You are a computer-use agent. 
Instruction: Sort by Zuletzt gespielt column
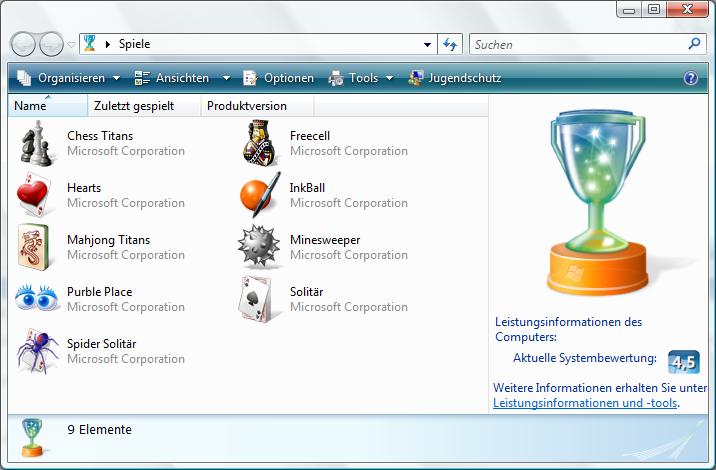click(x=144, y=106)
